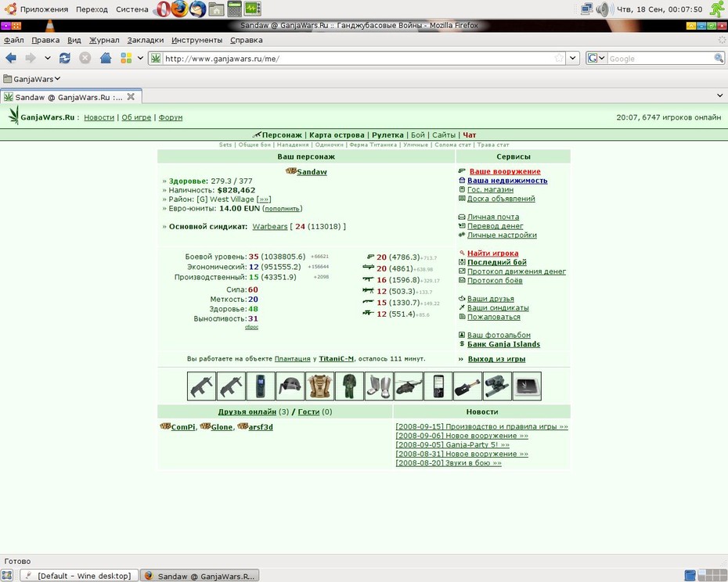Launch Opera from the top panel
The width and height of the screenshot is (728, 582).
pyautogui.click(x=162, y=9)
